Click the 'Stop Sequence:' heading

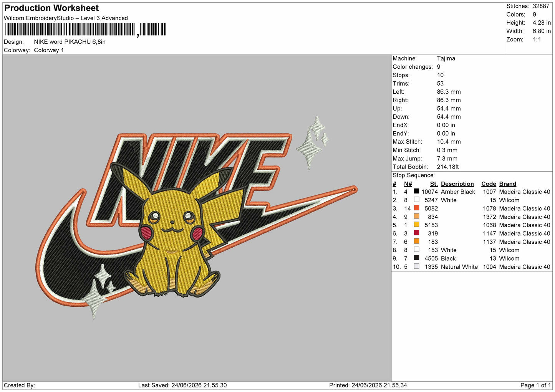point(414,175)
